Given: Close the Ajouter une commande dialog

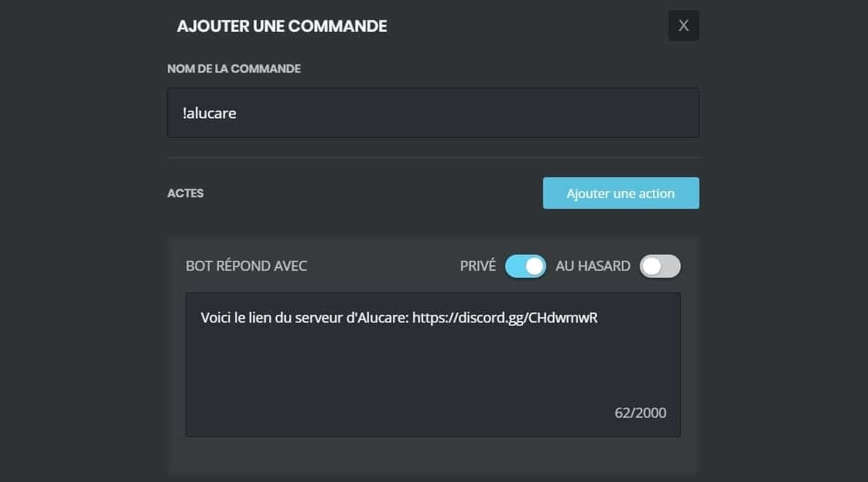Looking at the screenshot, I should click(x=683, y=25).
